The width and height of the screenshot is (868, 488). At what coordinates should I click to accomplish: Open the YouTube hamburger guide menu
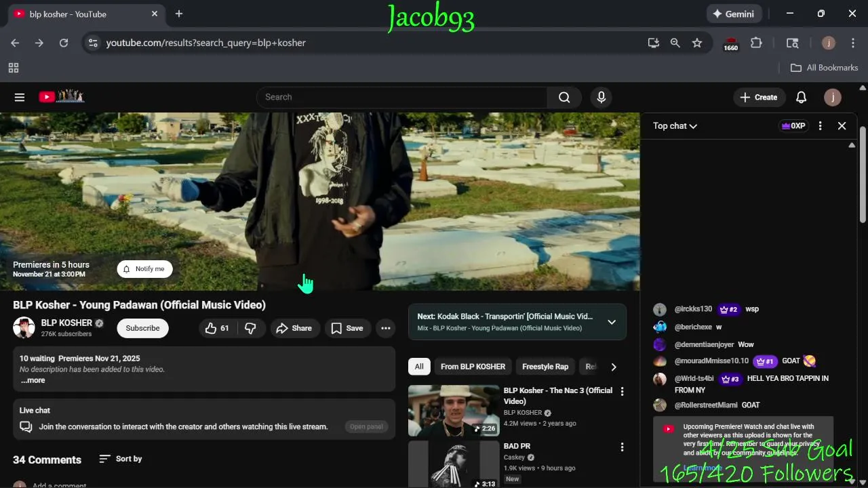20,98
